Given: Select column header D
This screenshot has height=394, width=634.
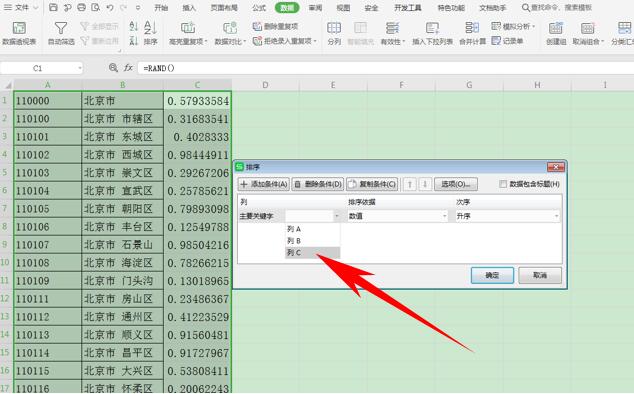Looking at the screenshot, I should (265, 85).
